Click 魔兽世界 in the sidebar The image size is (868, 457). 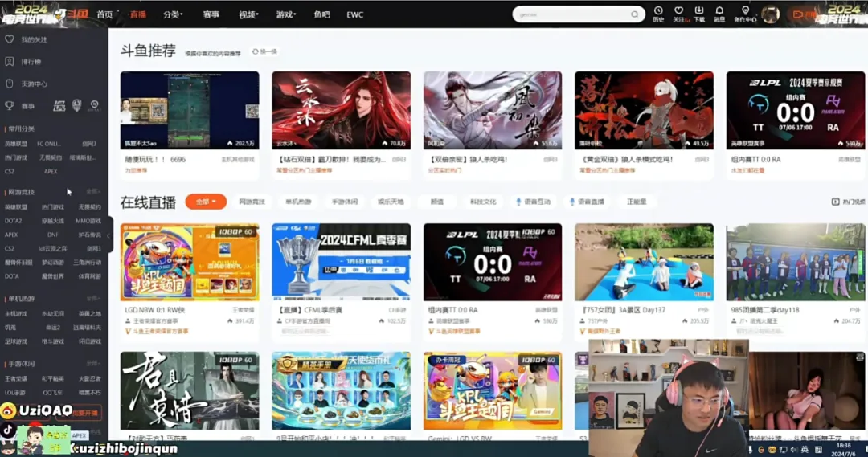(52, 276)
